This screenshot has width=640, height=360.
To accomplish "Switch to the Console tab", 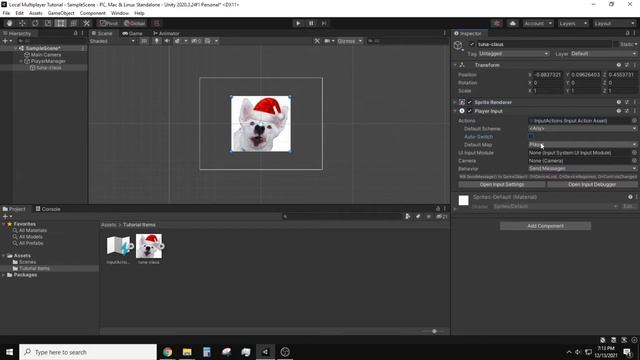I will tap(48, 209).
